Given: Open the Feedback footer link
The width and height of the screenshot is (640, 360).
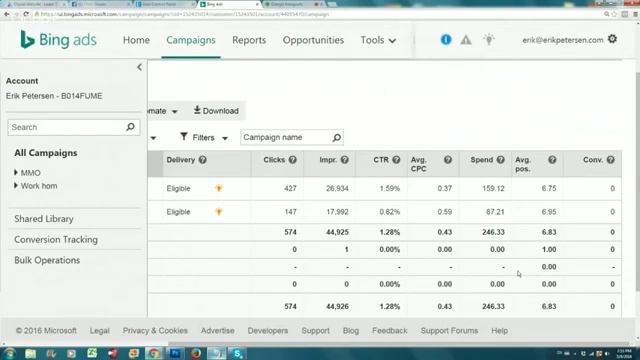Looking at the screenshot, I should point(389,331).
